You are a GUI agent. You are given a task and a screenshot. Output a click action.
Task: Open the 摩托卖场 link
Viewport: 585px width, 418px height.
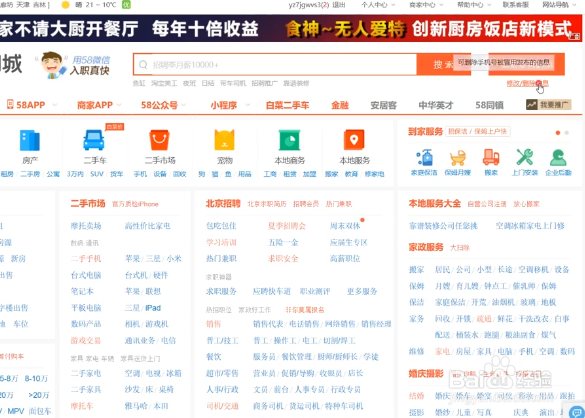tap(86, 226)
